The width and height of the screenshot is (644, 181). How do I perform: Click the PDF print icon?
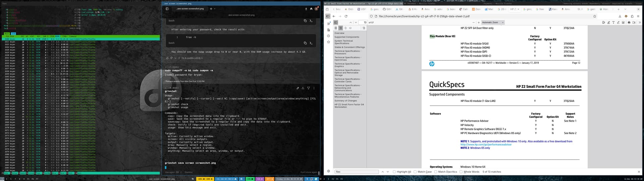[x=629, y=22]
